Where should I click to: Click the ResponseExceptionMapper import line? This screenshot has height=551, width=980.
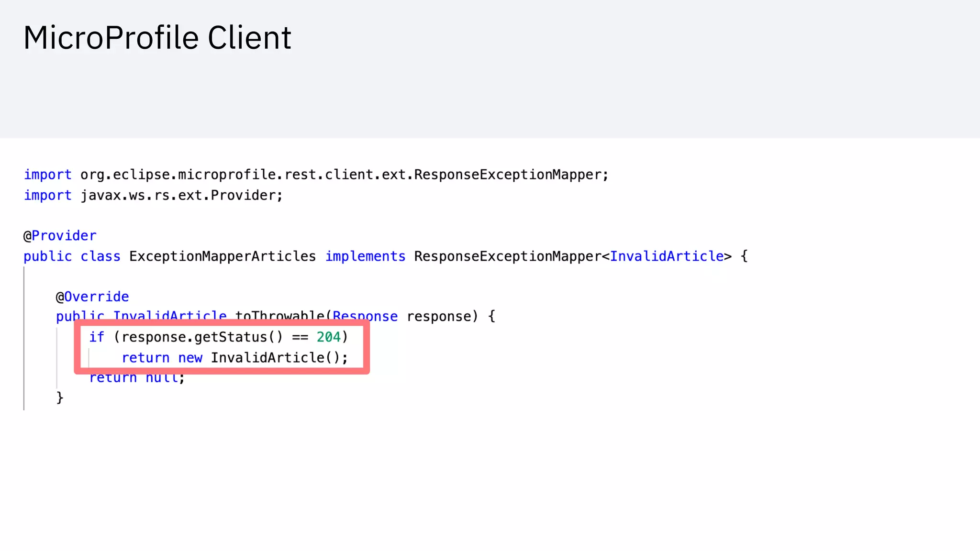click(316, 175)
